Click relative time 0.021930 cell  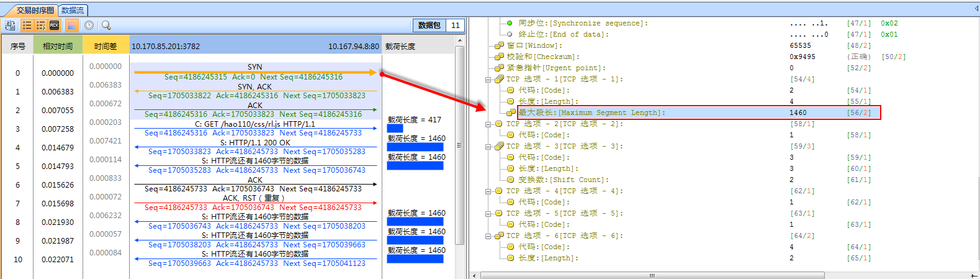pos(58,222)
